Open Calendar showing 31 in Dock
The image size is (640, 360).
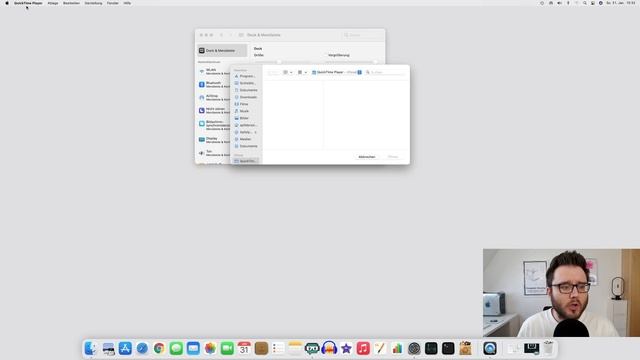tap(244, 349)
